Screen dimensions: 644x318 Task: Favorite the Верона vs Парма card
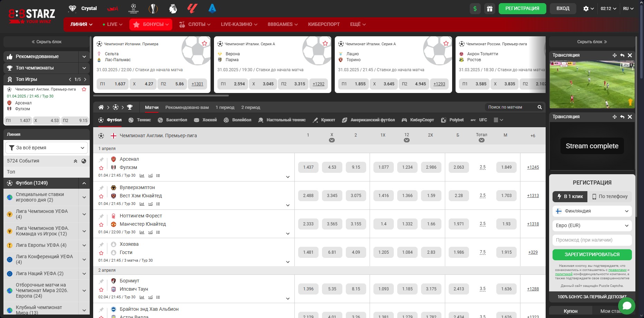325,43
